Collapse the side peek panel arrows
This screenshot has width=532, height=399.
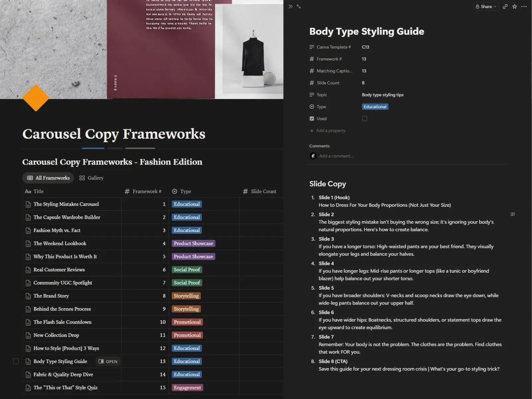point(291,6)
